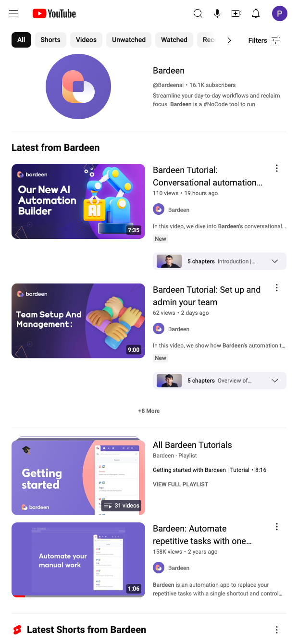Open the Filters button
Viewport: 298px width, 644px height.
tap(264, 40)
